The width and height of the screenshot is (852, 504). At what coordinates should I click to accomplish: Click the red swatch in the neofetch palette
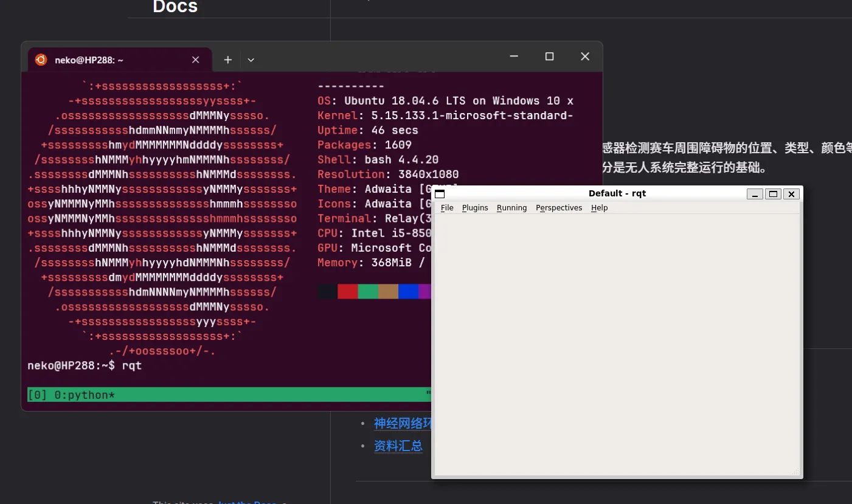(x=347, y=291)
